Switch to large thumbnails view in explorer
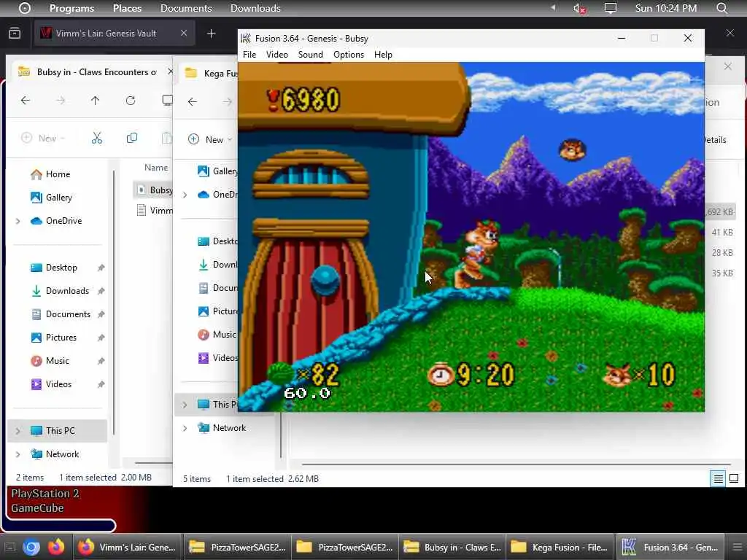The height and width of the screenshot is (560, 747). (734, 478)
